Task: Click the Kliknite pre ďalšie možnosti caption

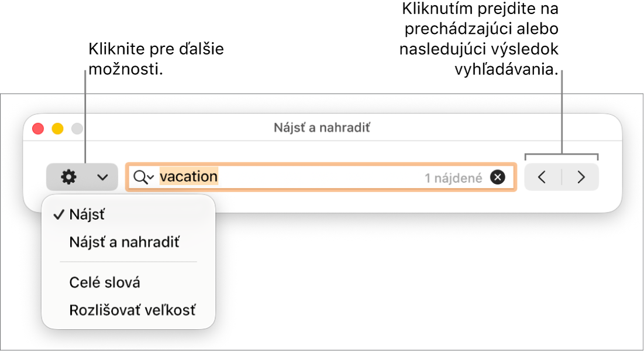Action: (156, 59)
